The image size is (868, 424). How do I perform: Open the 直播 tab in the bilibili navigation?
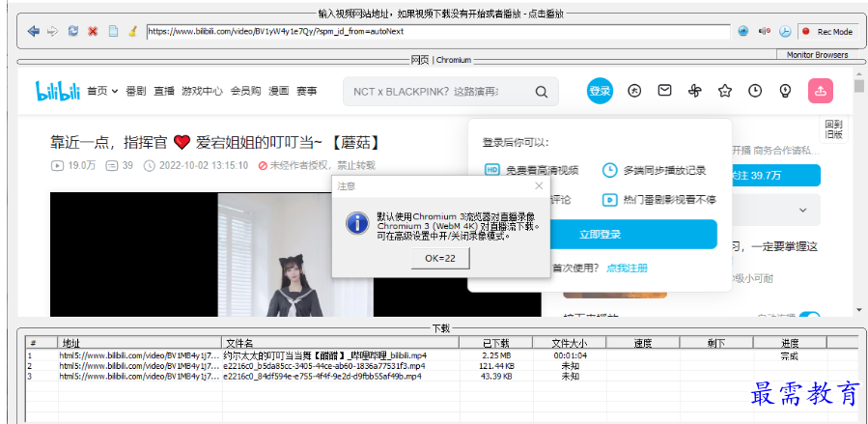pyautogui.click(x=164, y=91)
